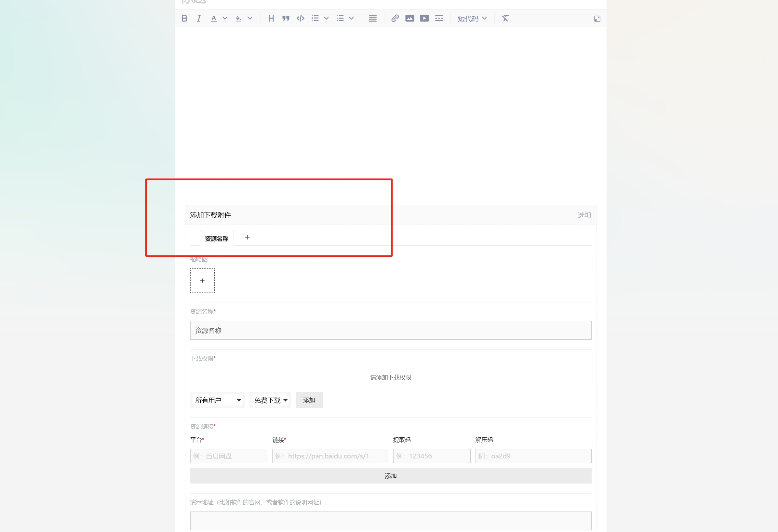The height and width of the screenshot is (532, 778).
Task: Insert a video
Action: pos(424,19)
